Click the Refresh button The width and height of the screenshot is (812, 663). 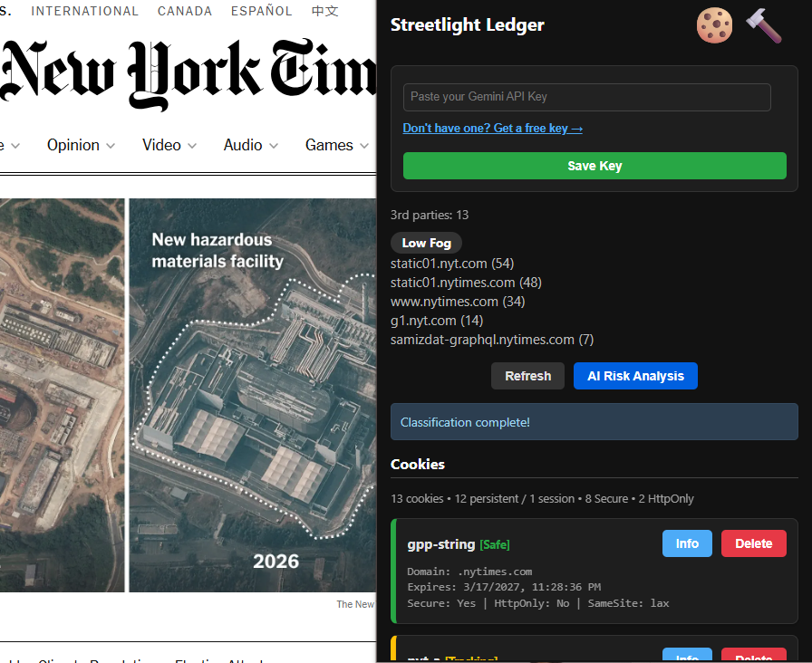tap(527, 376)
